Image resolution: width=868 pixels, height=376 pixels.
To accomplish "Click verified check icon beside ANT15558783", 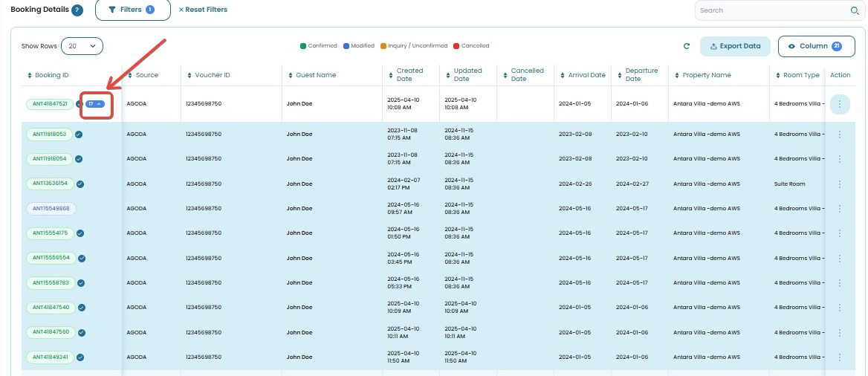I will 81,283.
